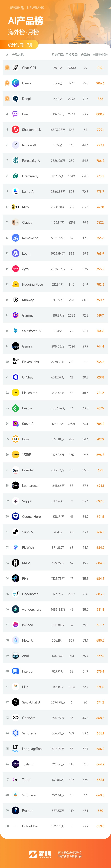Click the ChatGPT logo icon

[x=15, y=68]
